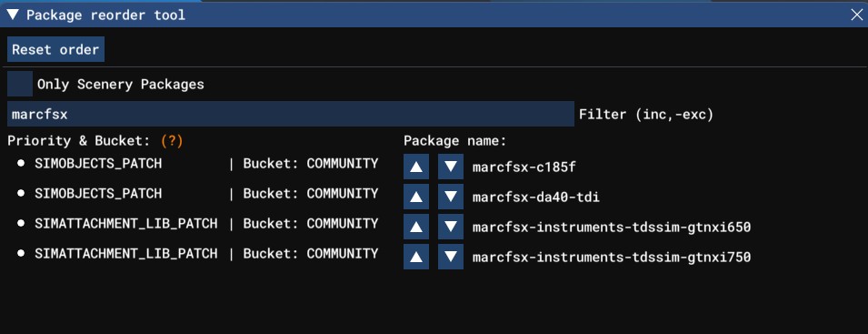This screenshot has width=868, height=334.
Task: Click the Reset order button
Action: 55,49
